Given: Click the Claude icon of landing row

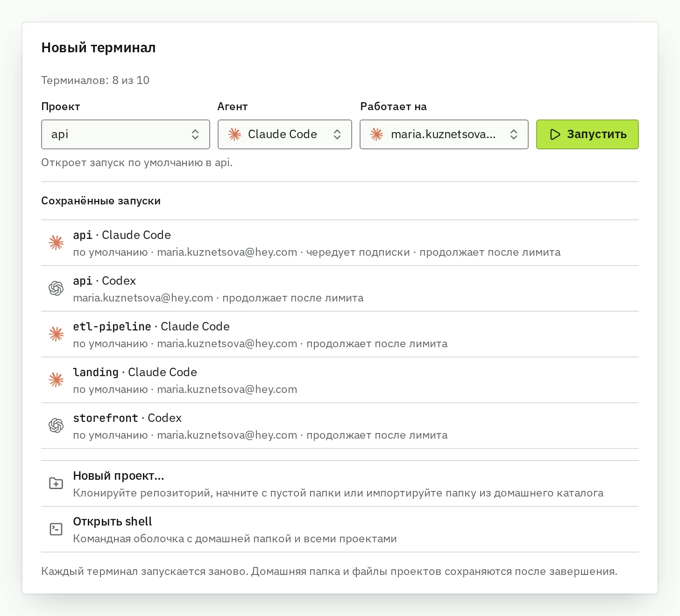Looking at the screenshot, I should pos(56,380).
